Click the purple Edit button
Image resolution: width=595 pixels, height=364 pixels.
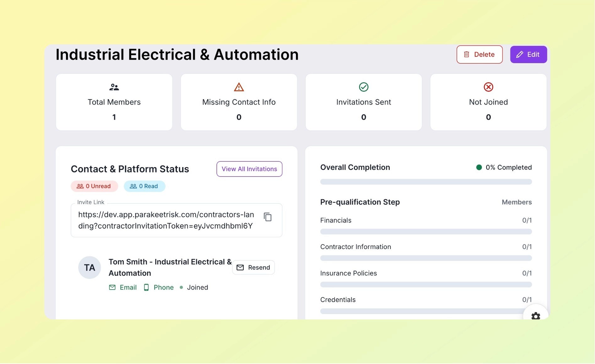(x=528, y=54)
